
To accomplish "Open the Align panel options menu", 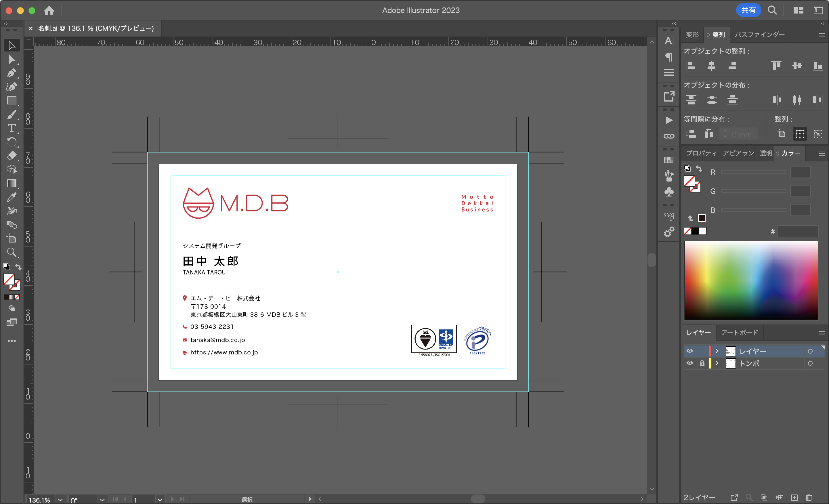I will tap(821, 35).
